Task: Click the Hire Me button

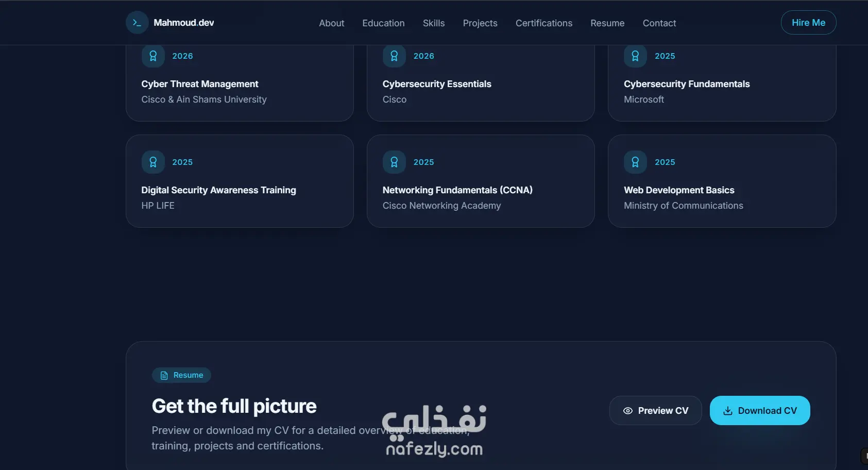Action: (808, 23)
